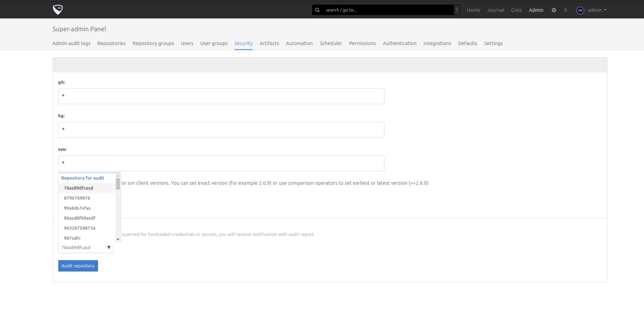Select 90asd8f09asdf from repository list
The image size is (644, 320).
[x=87, y=218]
